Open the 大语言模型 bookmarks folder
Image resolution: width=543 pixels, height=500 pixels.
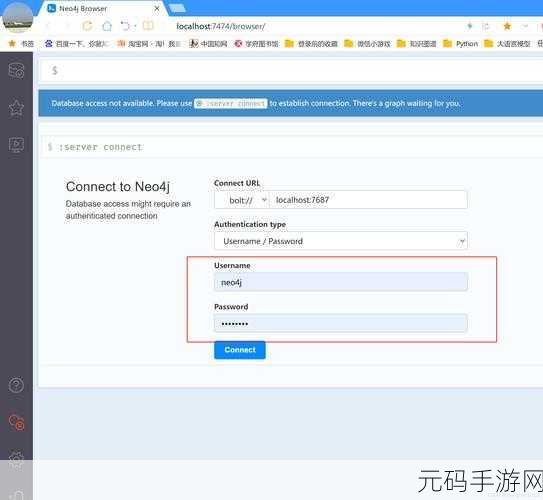coord(507,44)
